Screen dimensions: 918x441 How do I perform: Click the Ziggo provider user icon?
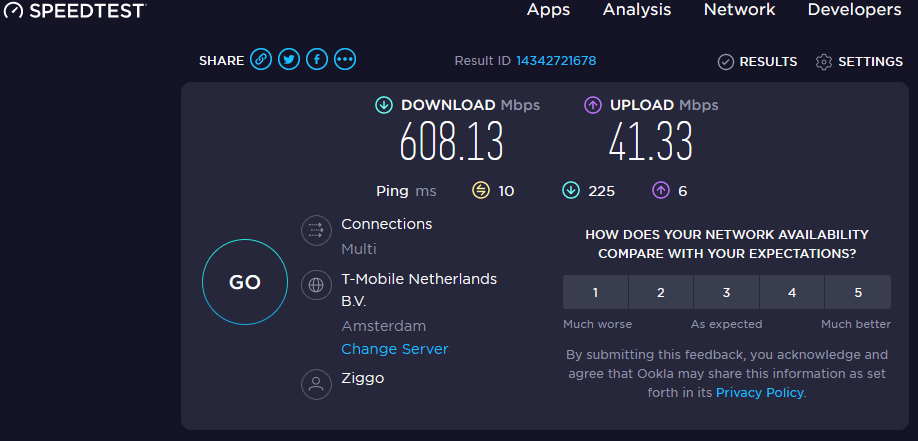coord(316,385)
